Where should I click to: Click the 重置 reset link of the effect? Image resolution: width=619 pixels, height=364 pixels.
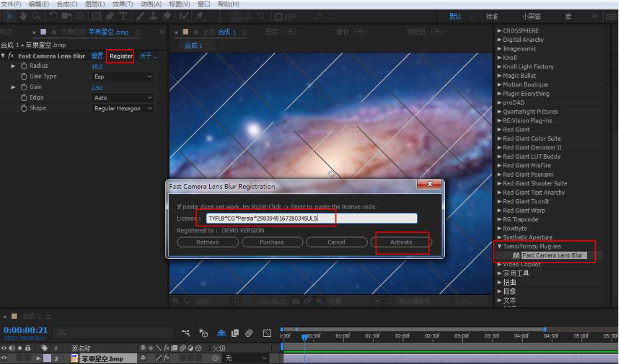point(97,56)
